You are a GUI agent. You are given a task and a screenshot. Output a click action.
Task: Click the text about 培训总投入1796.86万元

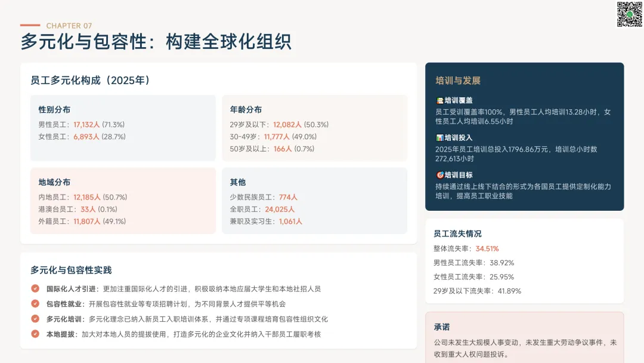[516, 154]
